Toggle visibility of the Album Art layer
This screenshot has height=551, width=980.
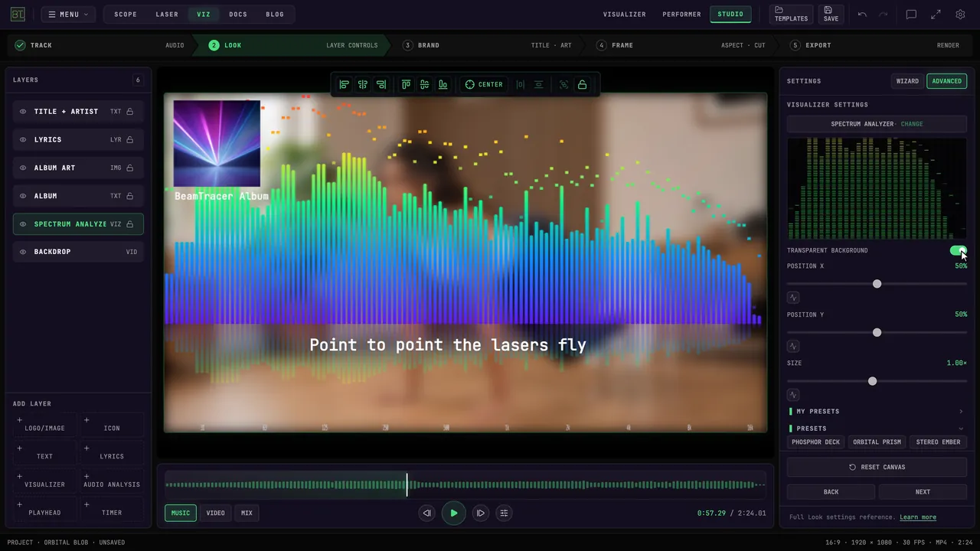click(23, 168)
